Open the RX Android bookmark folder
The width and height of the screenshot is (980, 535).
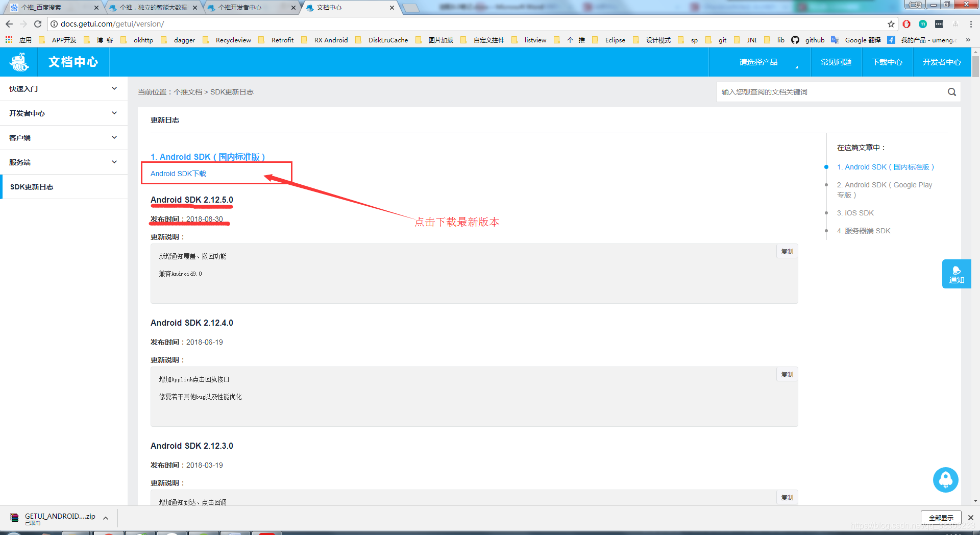coord(325,40)
